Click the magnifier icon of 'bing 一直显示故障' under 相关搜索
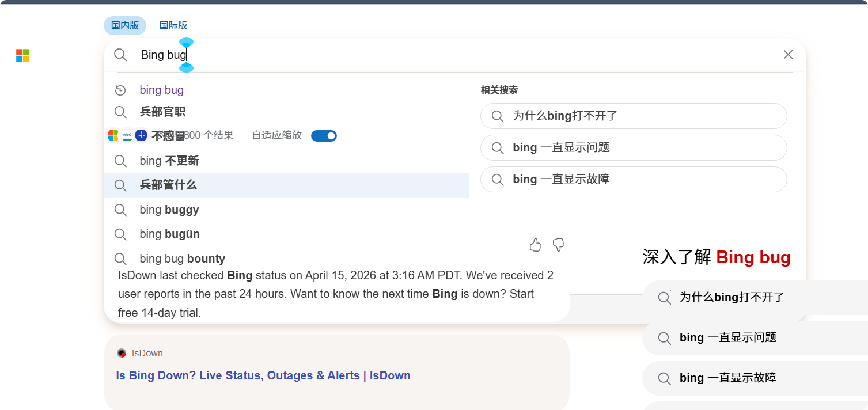The width and height of the screenshot is (868, 410). coord(498,180)
